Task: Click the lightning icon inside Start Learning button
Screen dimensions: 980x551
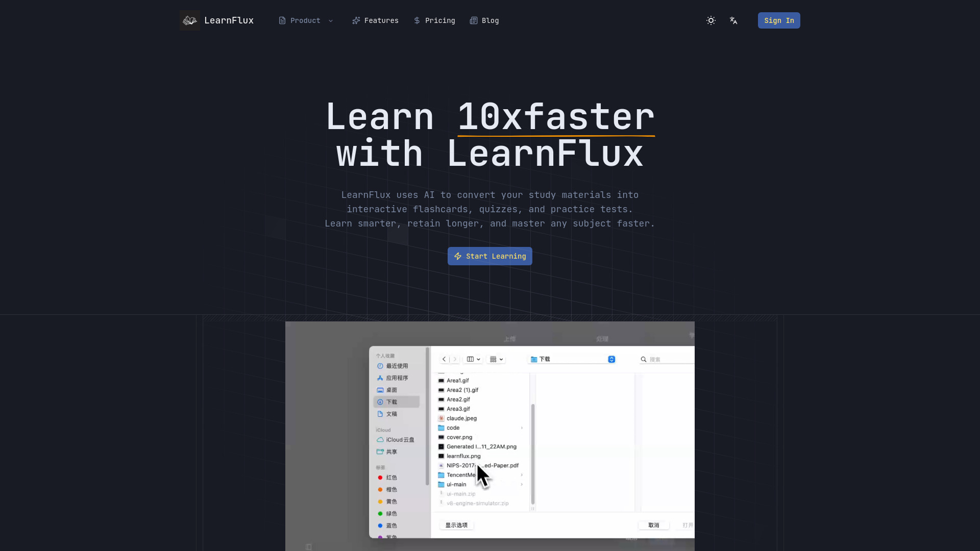Action: tap(458, 256)
